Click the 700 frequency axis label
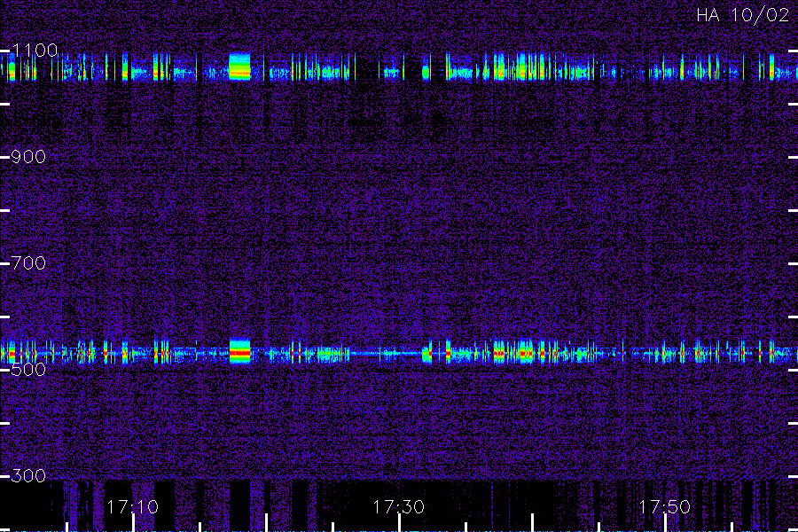The width and height of the screenshot is (798, 532). [28, 263]
